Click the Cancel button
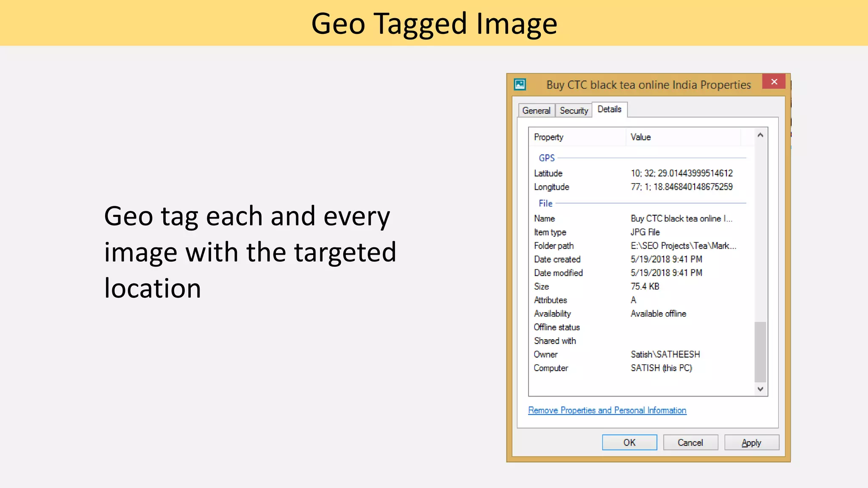Viewport: 868px width, 488px height. point(690,442)
